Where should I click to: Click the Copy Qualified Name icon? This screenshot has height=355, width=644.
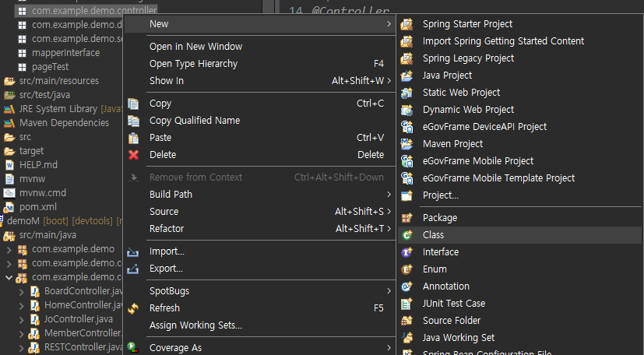point(133,121)
